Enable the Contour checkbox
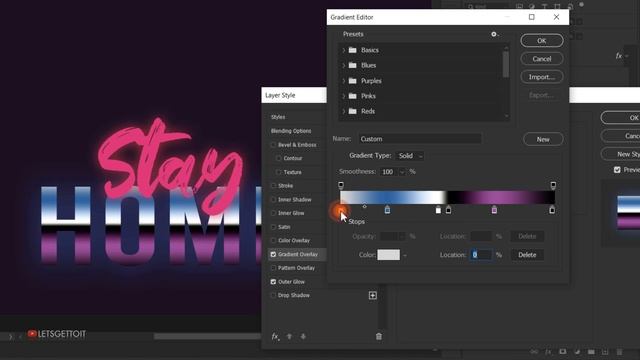This screenshot has width=640, height=360. click(279, 158)
